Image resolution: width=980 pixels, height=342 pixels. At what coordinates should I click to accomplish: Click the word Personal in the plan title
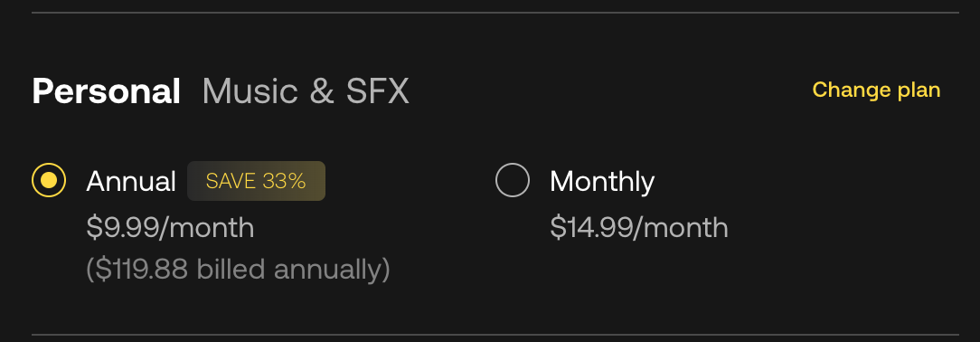pos(107,91)
